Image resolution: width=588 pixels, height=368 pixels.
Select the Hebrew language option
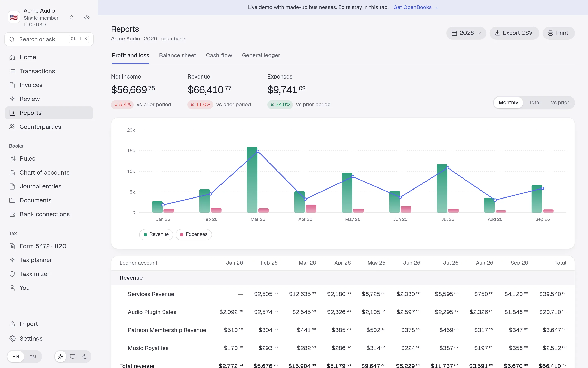(33, 357)
